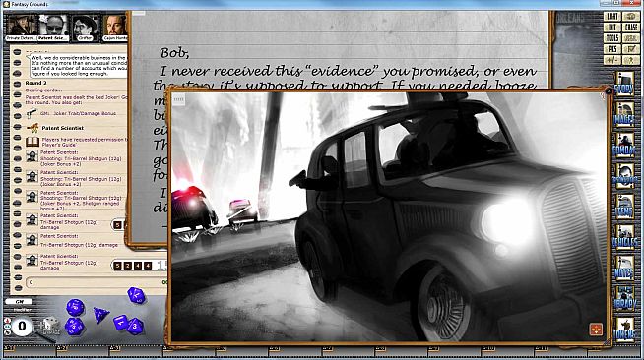Viewport: 644px width, 360px height.
Task: Click the PCs button
Action: click(612, 49)
